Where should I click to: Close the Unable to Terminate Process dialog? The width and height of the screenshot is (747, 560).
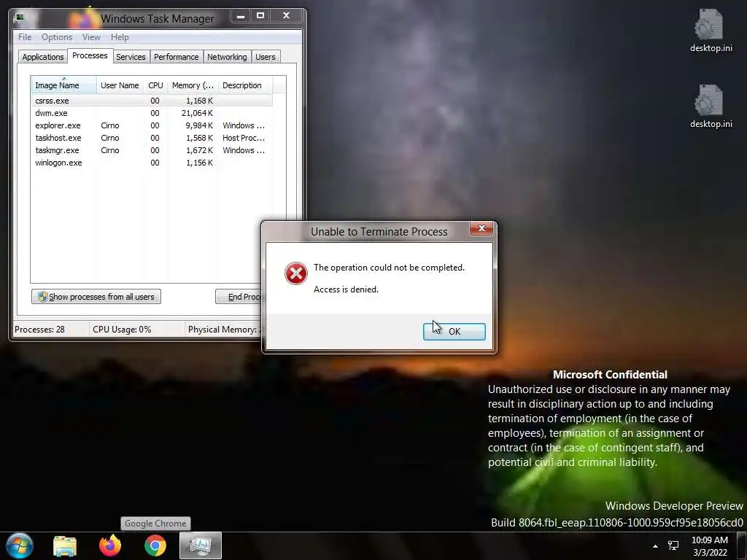(x=481, y=228)
